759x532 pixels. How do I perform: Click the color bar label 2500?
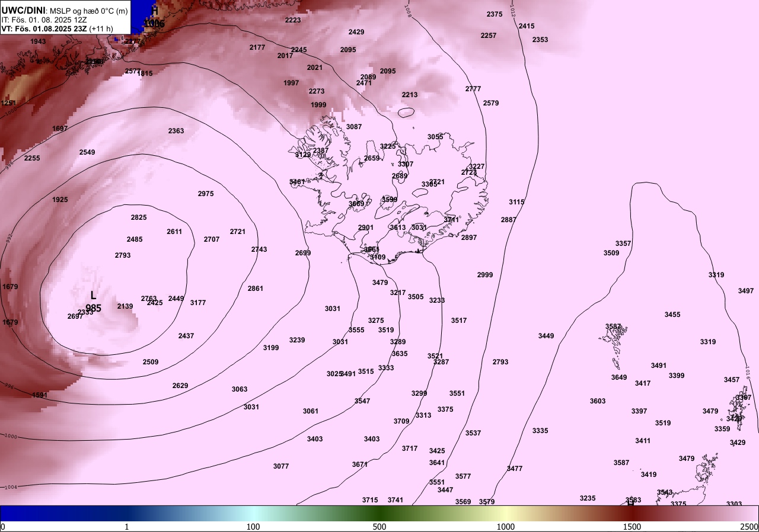tap(749, 527)
